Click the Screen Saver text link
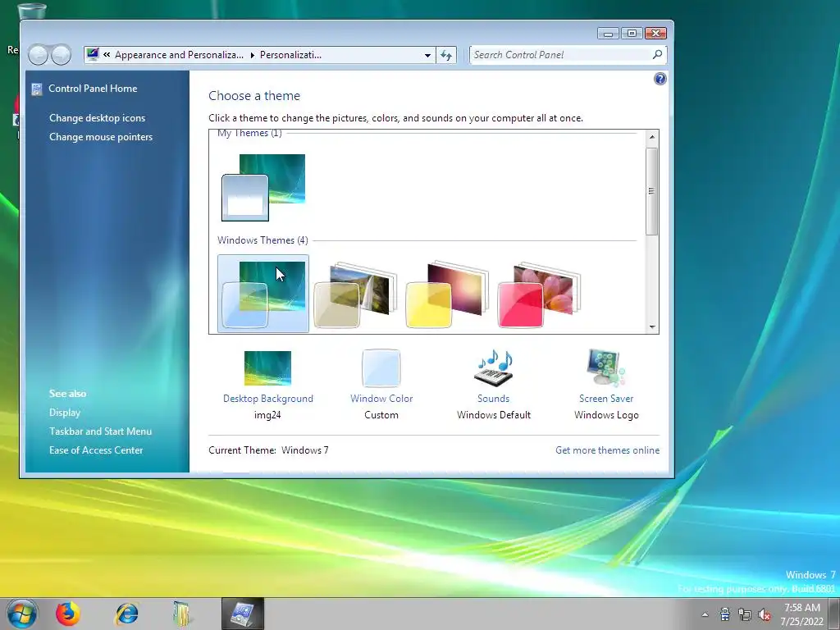Screen dimensions: 840x630 [x=606, y=399]
